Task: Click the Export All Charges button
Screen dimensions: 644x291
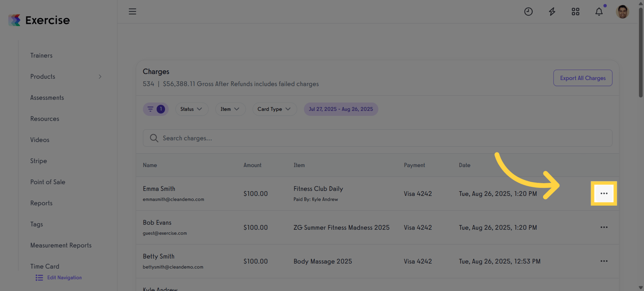Action: 583,78
